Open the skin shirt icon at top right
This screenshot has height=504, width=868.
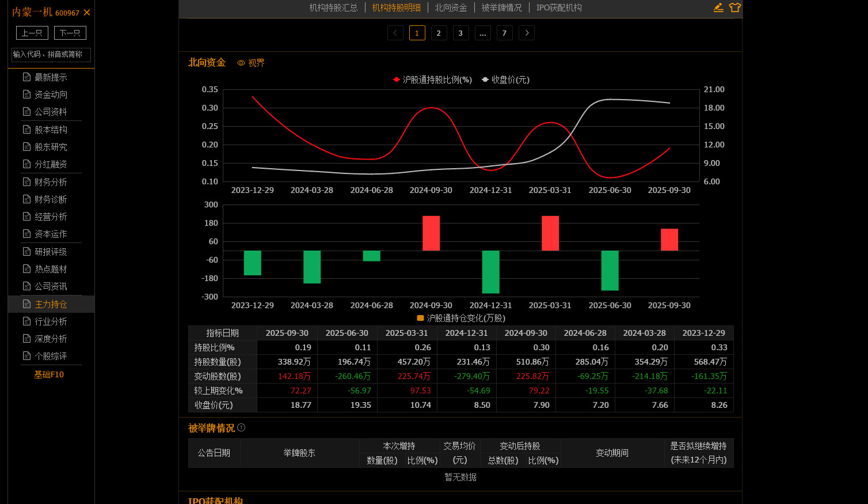pyautogui.click(x=735, y=7)
